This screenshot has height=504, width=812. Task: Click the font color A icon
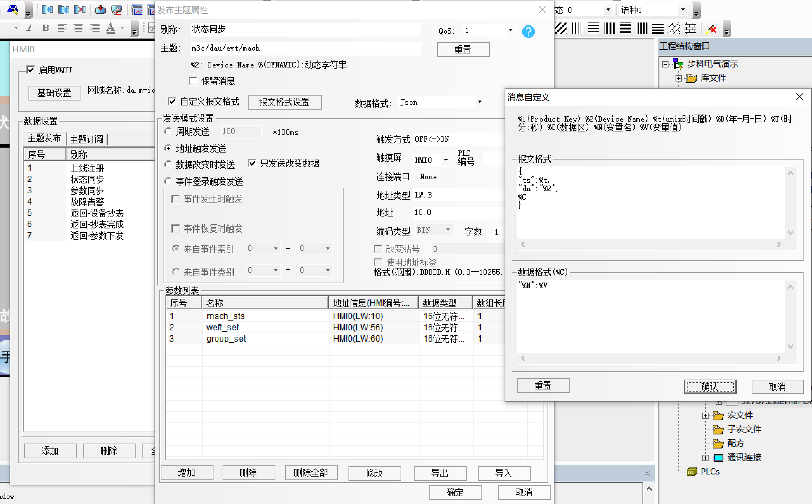[111, 28]
